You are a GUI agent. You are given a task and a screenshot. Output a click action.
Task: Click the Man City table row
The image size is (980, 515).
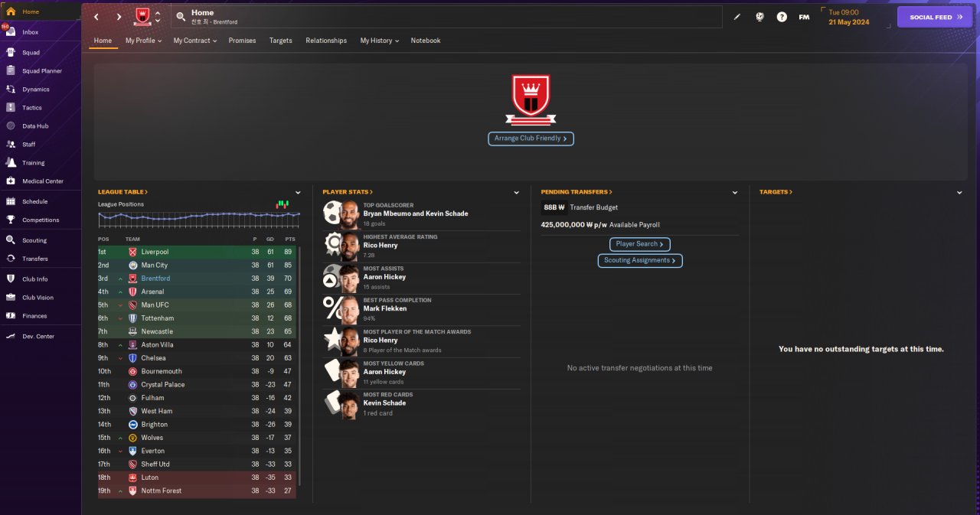[198, 266]
